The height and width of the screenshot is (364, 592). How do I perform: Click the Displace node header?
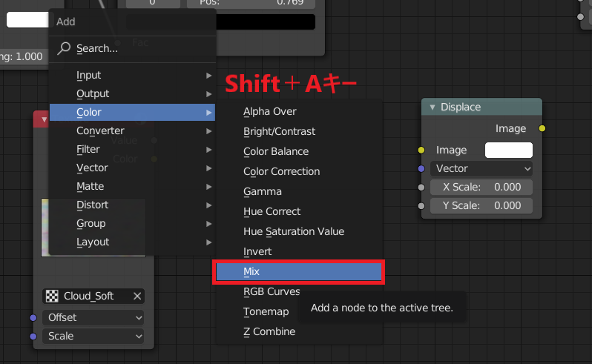tap(481, 107)
